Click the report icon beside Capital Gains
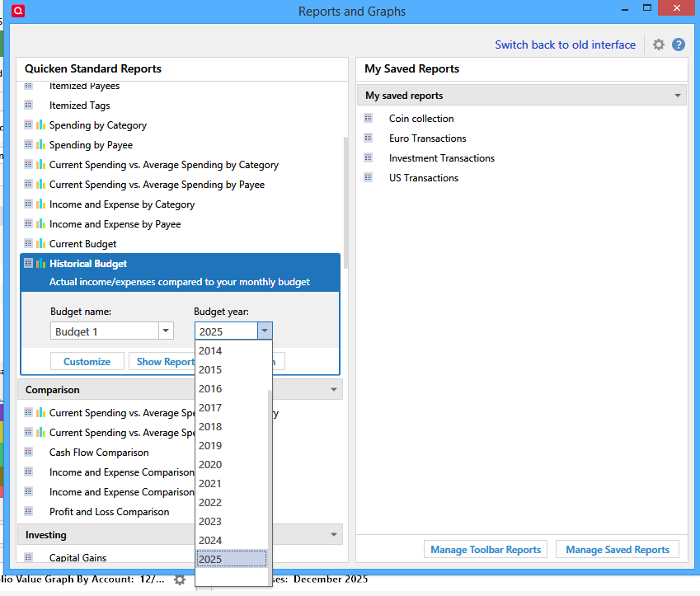The height and width of the screenshot is (596, 700). point(29,557)
